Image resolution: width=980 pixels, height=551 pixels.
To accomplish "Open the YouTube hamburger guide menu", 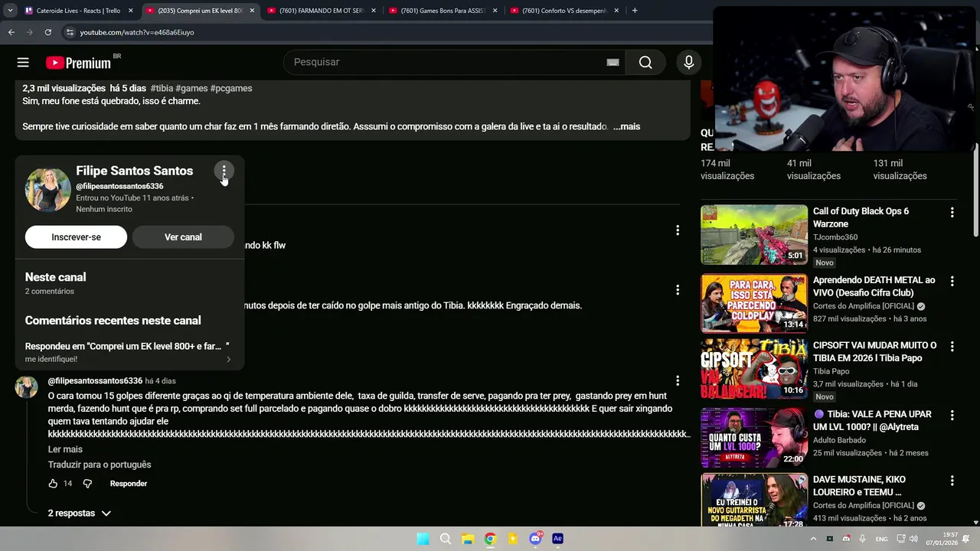I will click(23, 63).
